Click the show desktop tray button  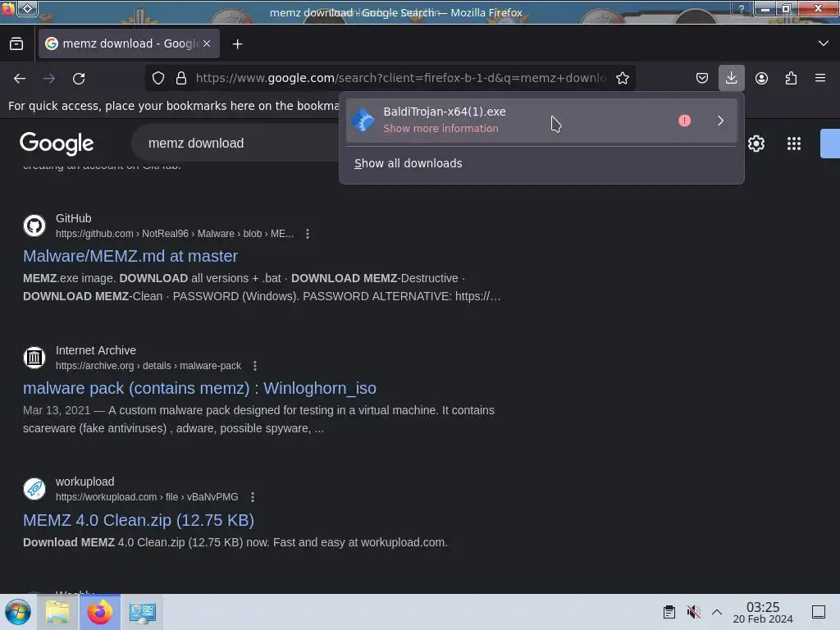[x=819, y=612]
